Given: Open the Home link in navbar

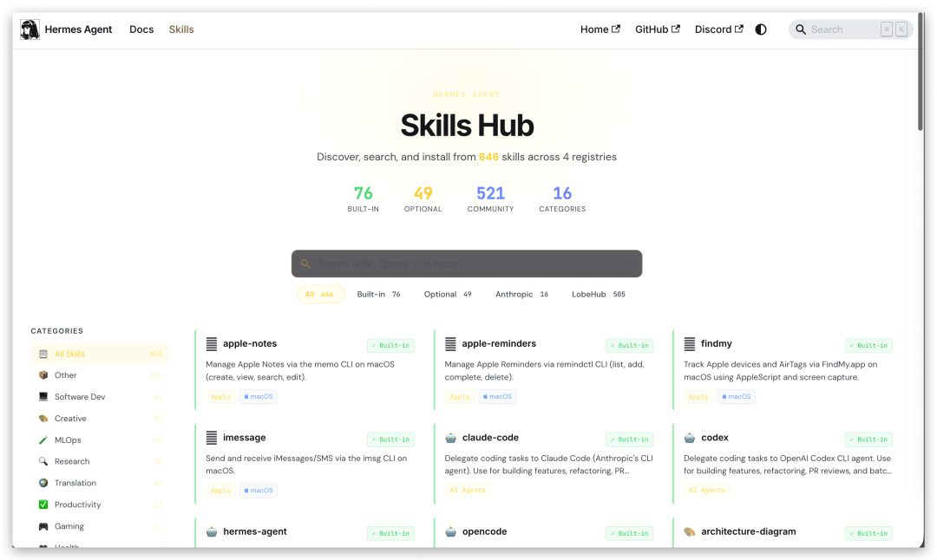Looking at the screenshot, I should 600,29.
